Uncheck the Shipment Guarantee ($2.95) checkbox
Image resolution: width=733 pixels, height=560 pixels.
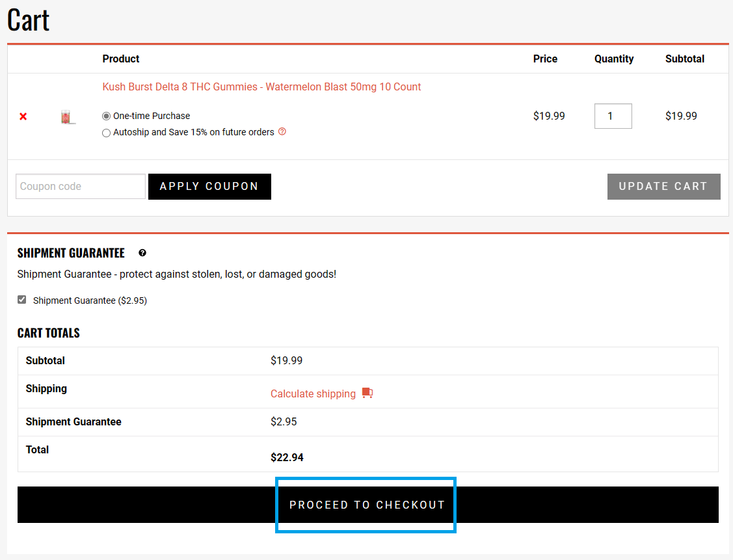(22, 300)
